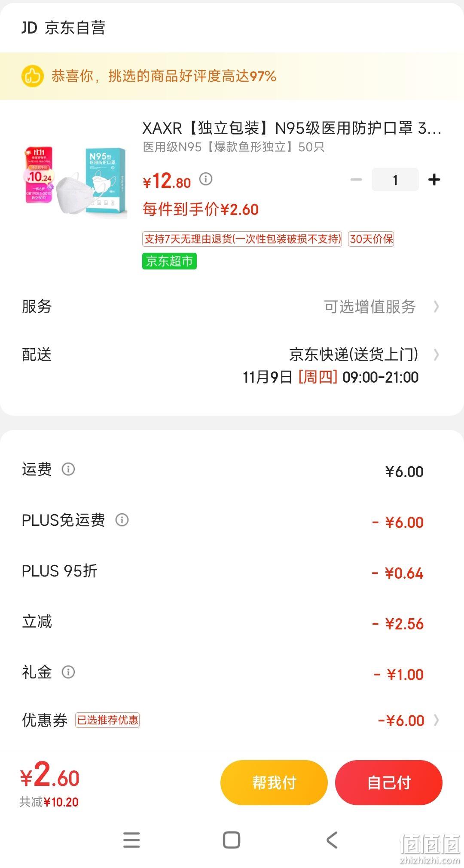Tap the PLUS免运费 info icon

[122, 520]
